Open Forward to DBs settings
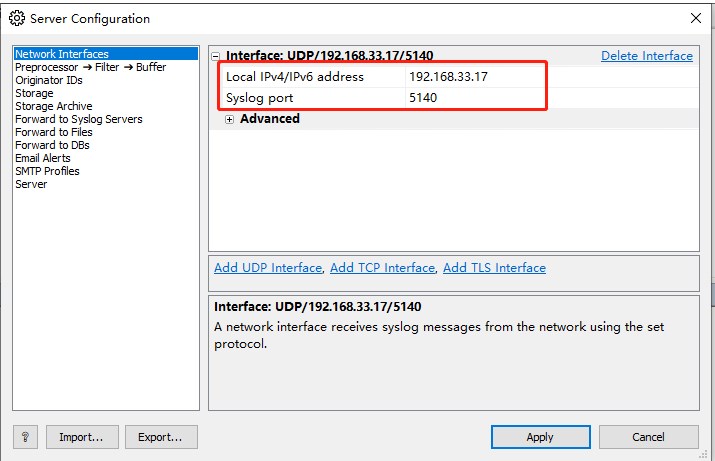The height and width of the screenshot is (461, 715). pyautogui.click(x=52, y=145)
